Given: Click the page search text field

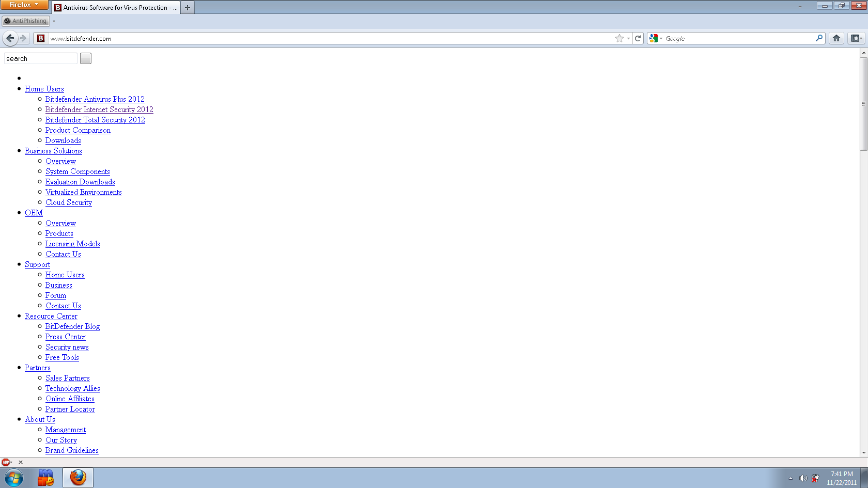Looking at the screenshot, I should click(41, 58).
